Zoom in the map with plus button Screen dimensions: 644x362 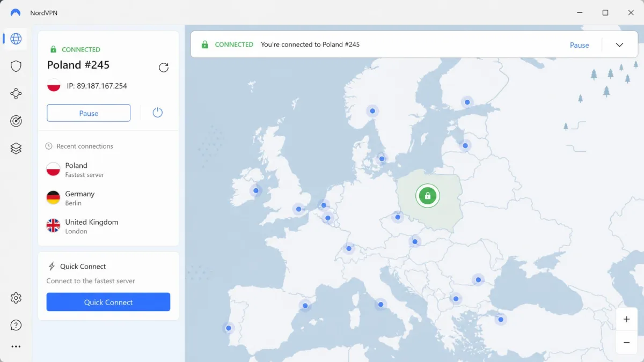pos(626,320)
